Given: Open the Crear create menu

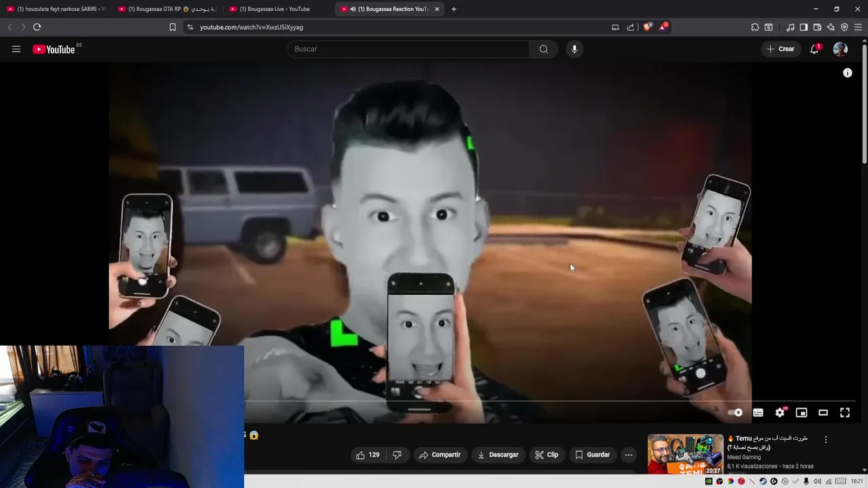Looking at the screenshot, I should click(781, 49).
